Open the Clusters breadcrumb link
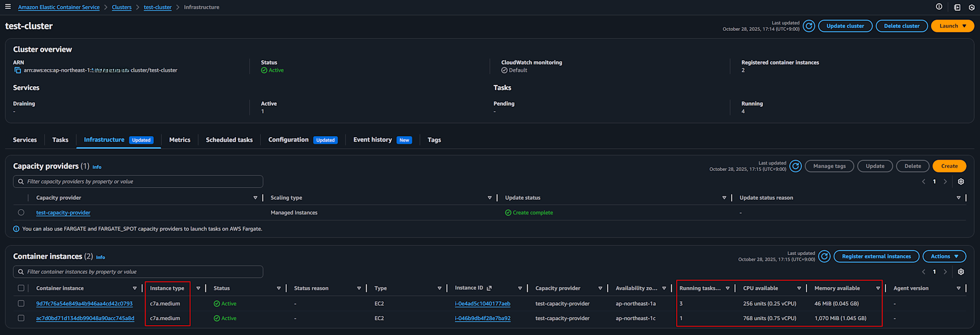 pos(122,7)
